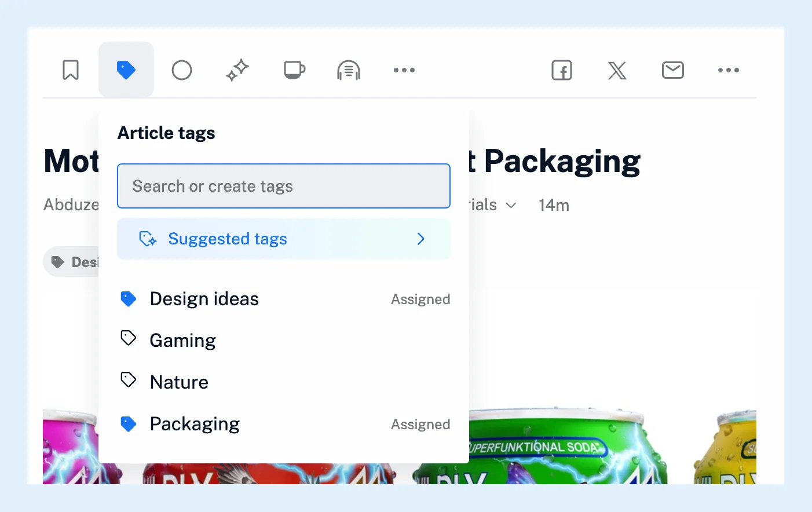Click the bookmark save icon

[x=71, y=70]
